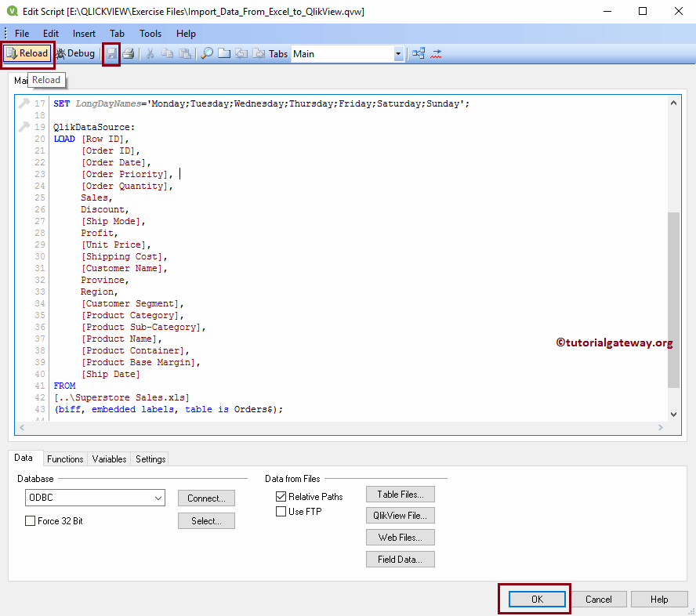Viewport: 696px width, 616px height.
Task: Open the Insert menu
Action: click(x=83, y=34)
